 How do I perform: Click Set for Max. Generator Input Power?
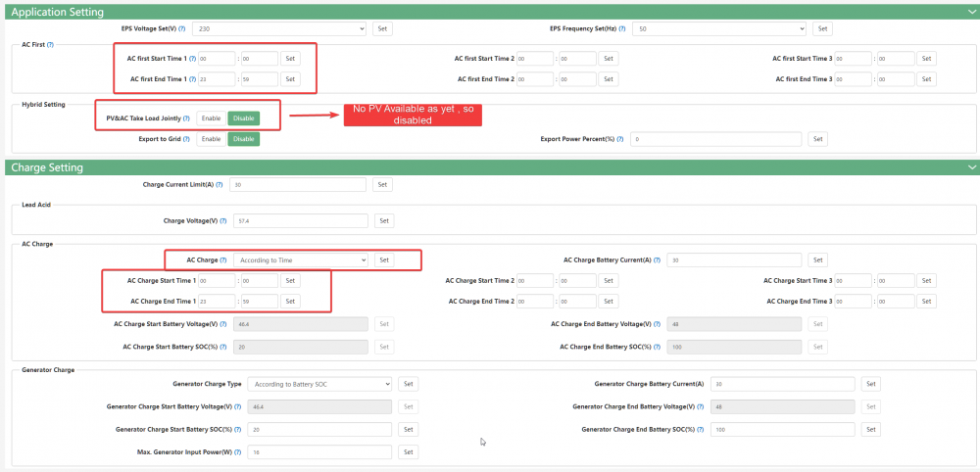click(408, 452)
